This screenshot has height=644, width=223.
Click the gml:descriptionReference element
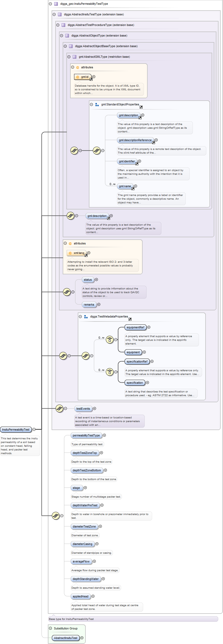coord(135,140)
